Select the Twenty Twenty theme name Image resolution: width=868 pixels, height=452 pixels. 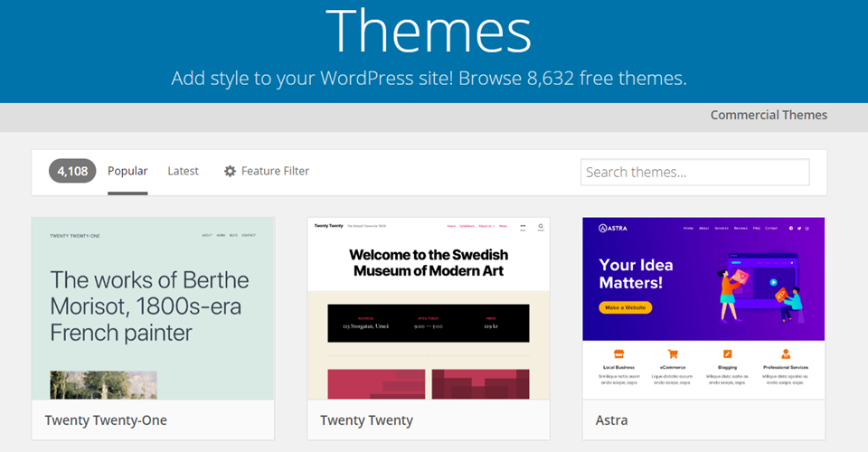tap(366, 420)
